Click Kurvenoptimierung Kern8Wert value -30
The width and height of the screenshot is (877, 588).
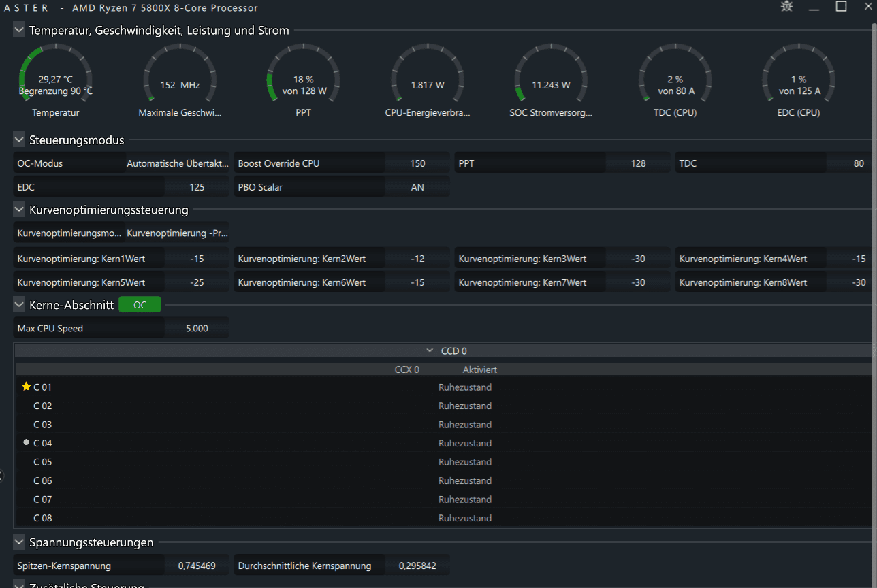click(850, 282)
